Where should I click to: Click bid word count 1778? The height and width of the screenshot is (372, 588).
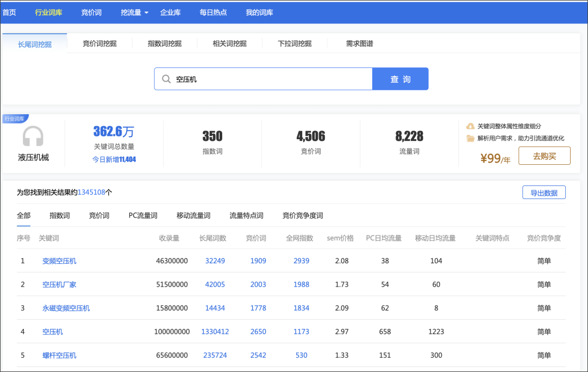tap(258, 308)
